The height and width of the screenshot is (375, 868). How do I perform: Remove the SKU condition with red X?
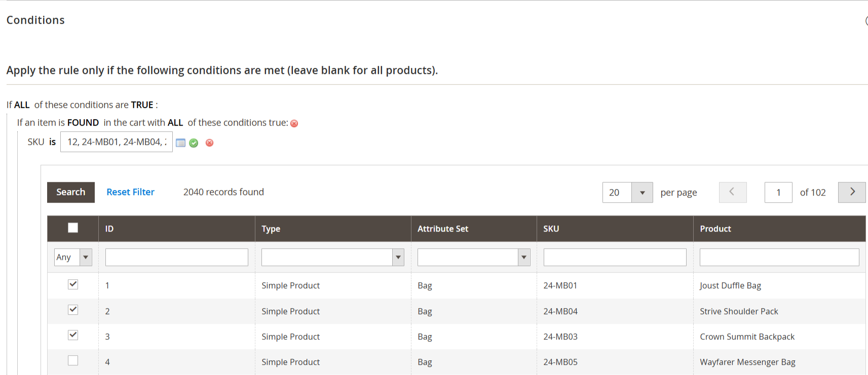(x=209, y=143)
